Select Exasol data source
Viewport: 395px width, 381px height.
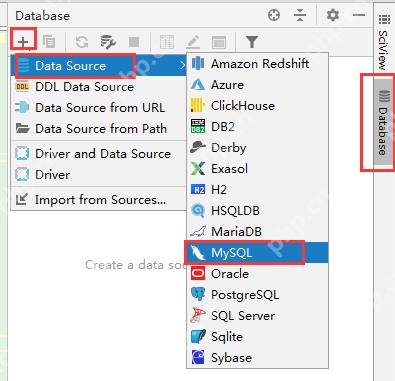(x=257, y=169)
